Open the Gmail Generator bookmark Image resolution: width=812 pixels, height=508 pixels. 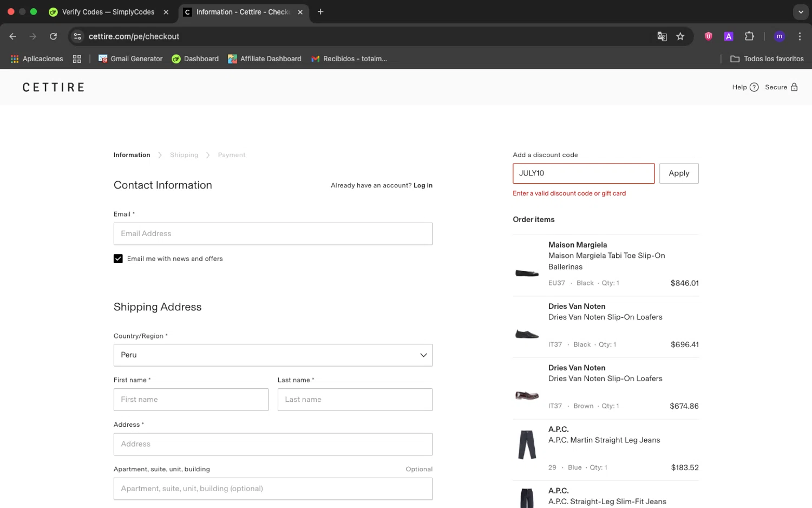tap(130, 58)
